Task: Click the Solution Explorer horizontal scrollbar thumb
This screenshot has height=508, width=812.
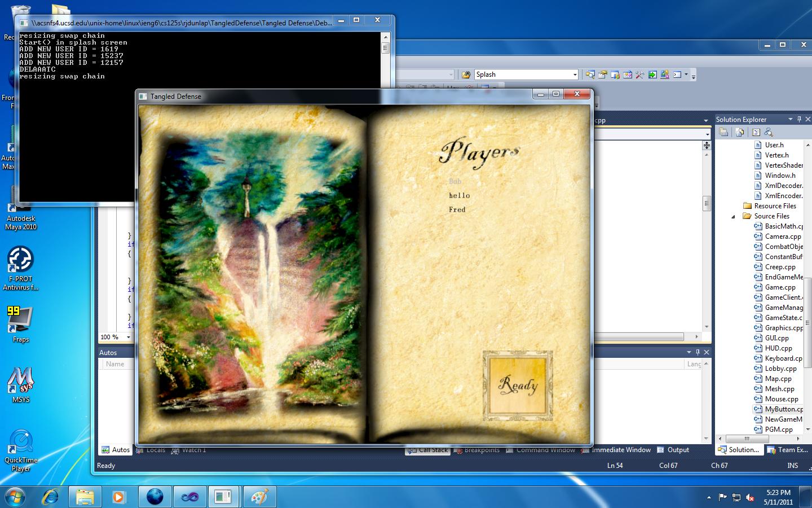Action: point(747,439)
